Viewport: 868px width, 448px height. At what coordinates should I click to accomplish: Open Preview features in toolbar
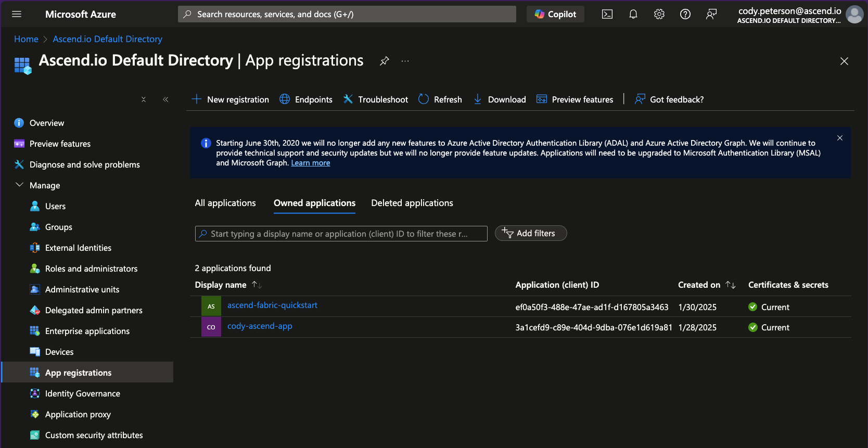[x=575, y=99]
